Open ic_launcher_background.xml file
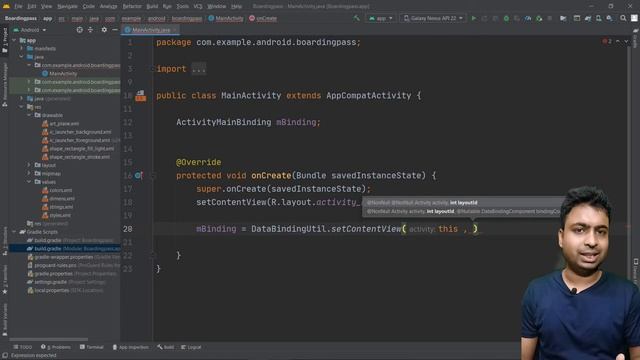 pos(76,132)
